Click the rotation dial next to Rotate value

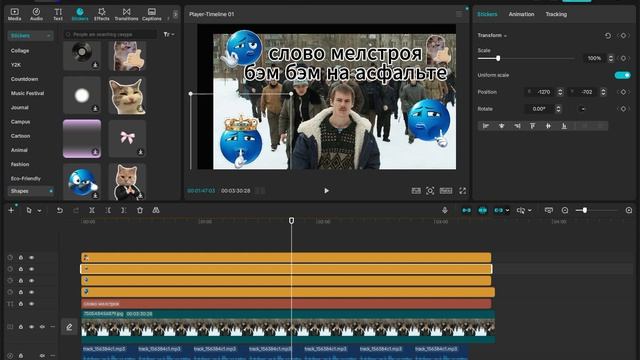(583, 109)
